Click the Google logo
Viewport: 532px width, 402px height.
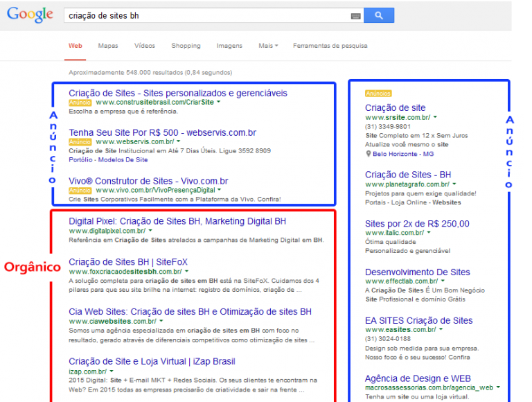pyautogui.click(x=30, y=15)
